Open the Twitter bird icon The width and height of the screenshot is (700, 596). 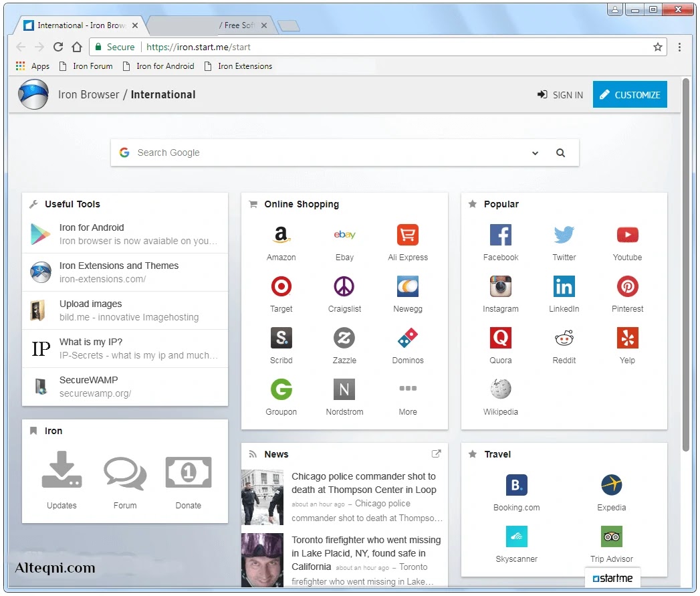coord(564,235)
